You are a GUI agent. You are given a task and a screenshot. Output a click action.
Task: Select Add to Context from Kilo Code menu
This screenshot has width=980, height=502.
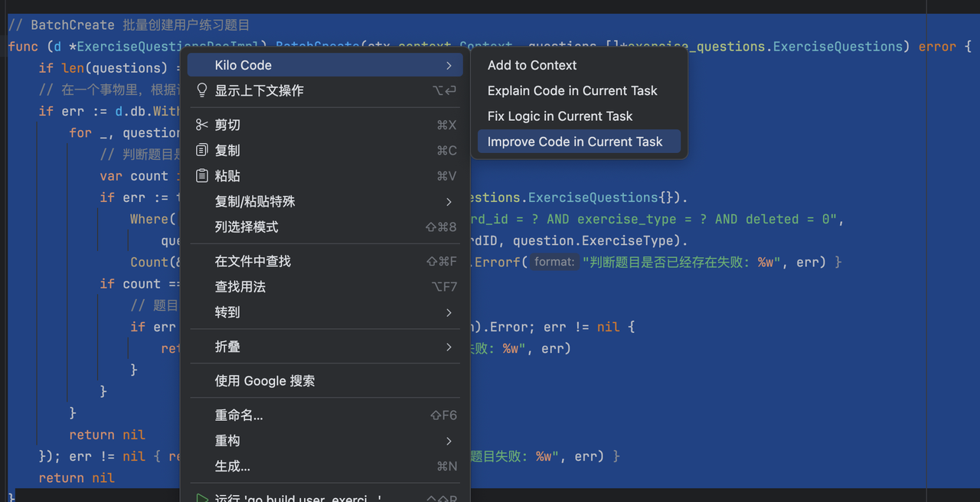(531, 65)
